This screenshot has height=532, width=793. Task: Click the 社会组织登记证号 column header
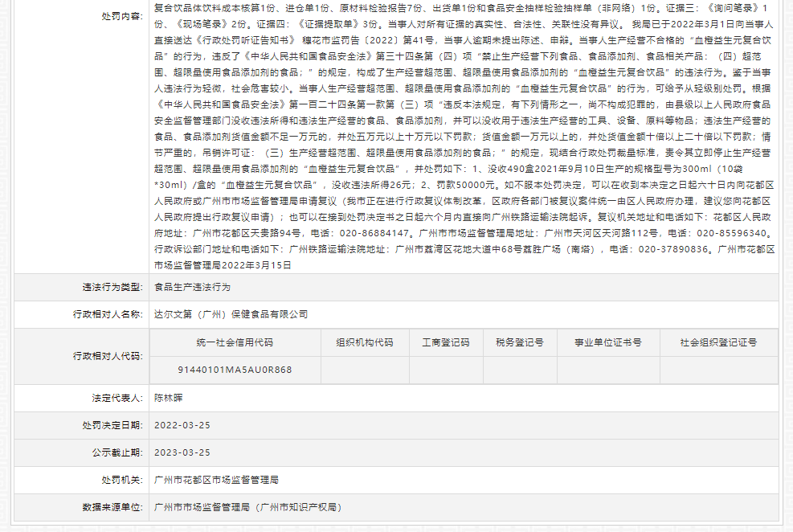coord(718,342)
